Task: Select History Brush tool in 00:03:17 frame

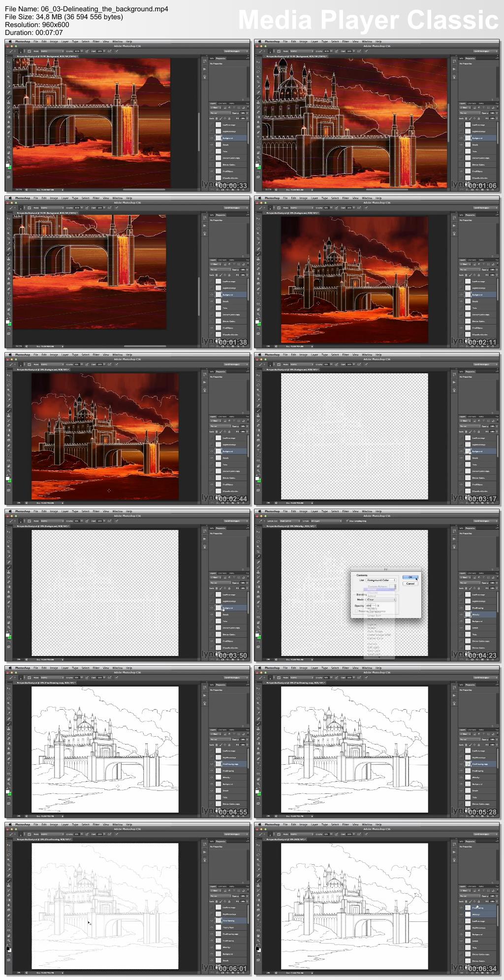Action: (258, 420)
